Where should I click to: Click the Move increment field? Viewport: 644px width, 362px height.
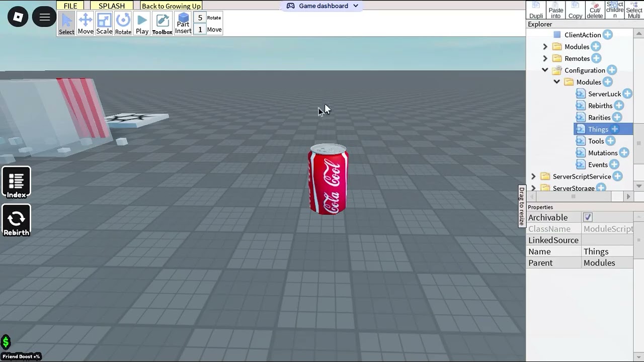point(200,30)
